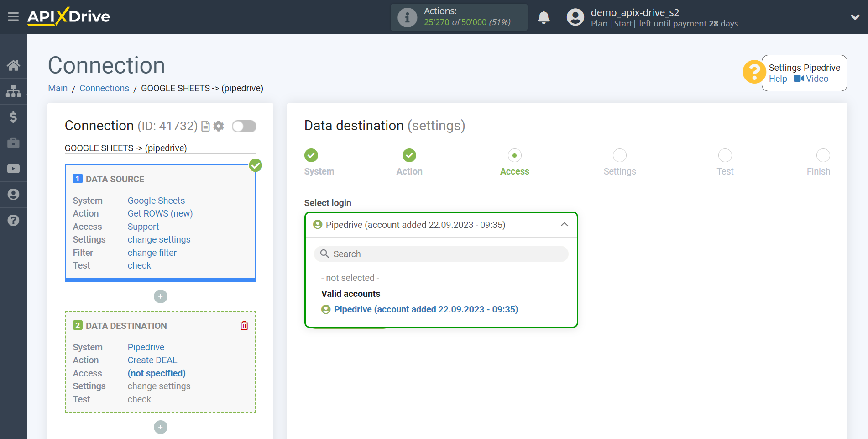Viewport: 868px width, 439px height.
Task: Go to the Test step
Action: coord(725,155)
